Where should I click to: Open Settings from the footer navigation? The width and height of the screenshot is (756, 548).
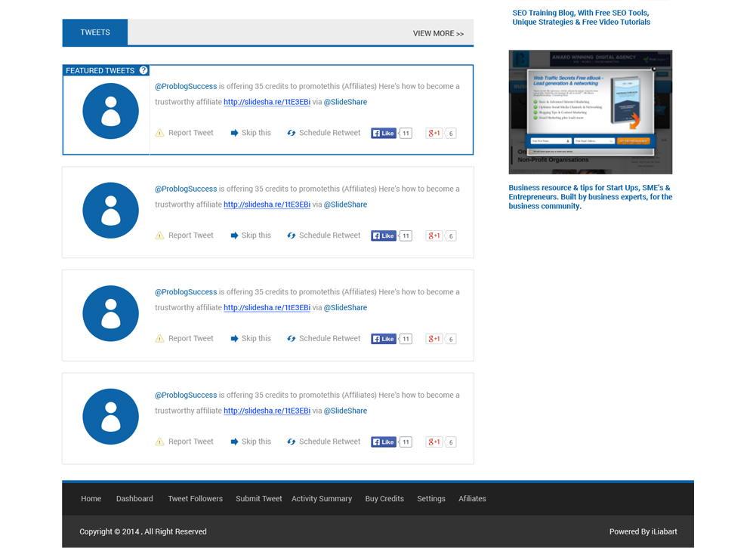(431, 499)
